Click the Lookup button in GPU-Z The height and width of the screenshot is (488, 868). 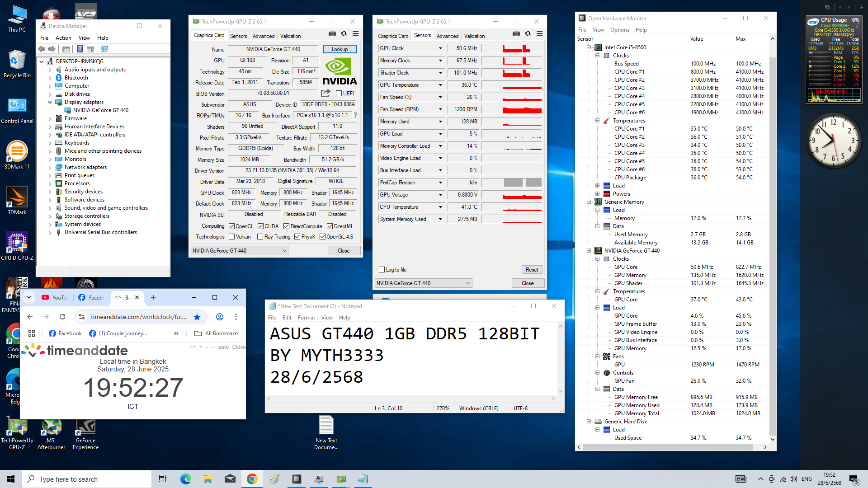pyautogui.click(x=340, y=49)
